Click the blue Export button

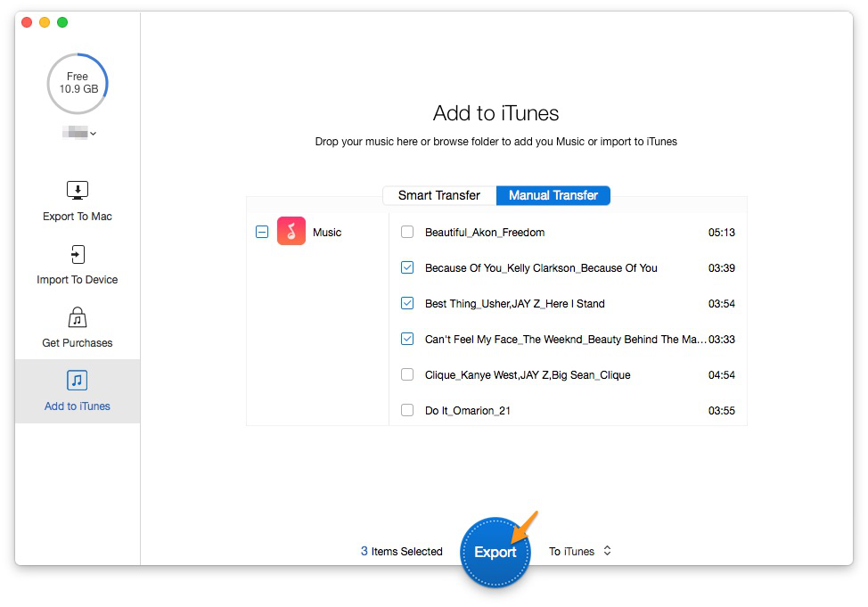pos(495,552)
